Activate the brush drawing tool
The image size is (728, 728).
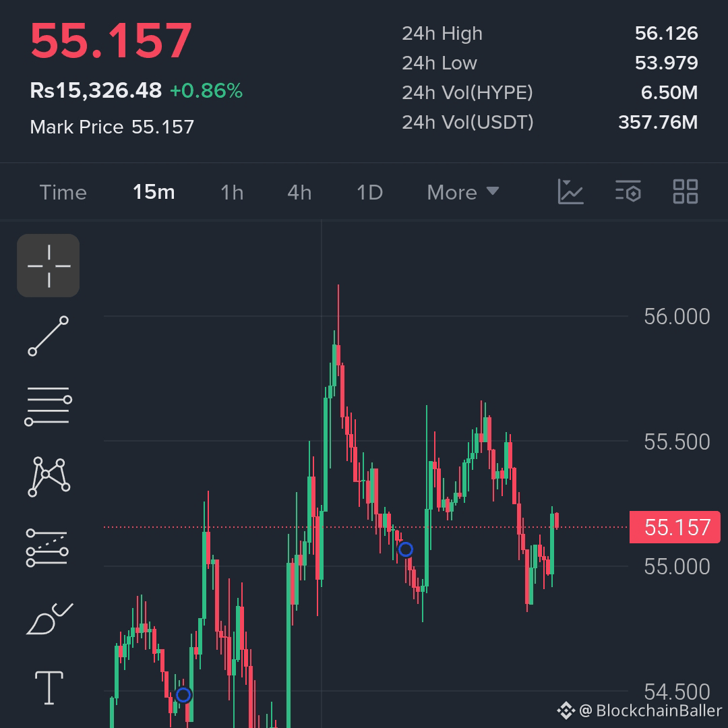pos(49,619)
